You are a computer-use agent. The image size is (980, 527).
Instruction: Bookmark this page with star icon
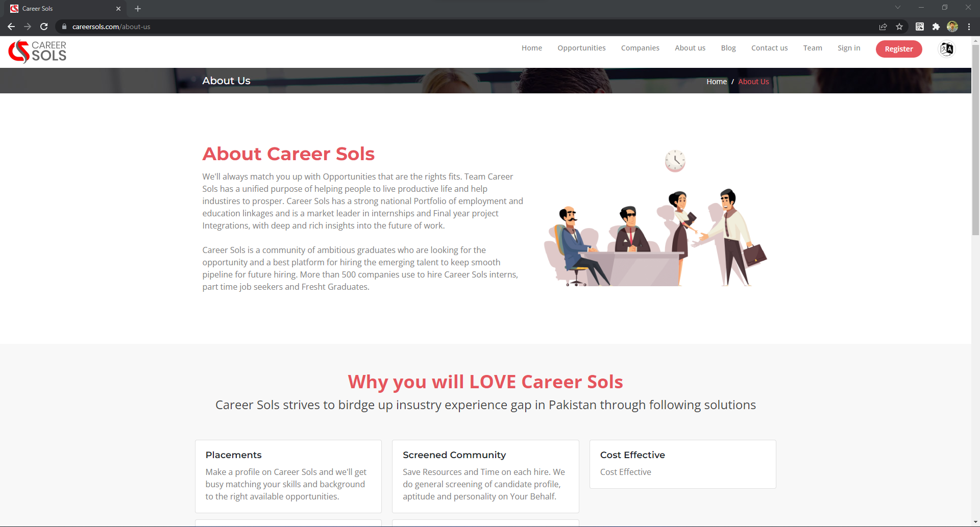[899, 27]
